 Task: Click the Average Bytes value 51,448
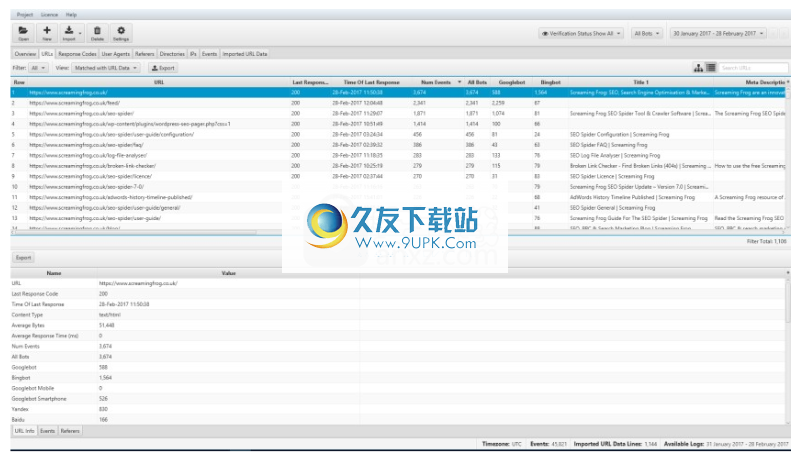pos(106,325)
